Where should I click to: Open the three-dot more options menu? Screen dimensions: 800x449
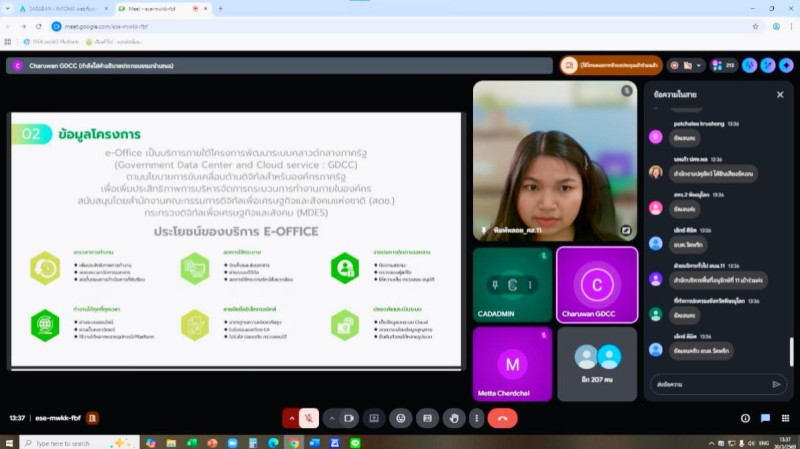(476, 418)
